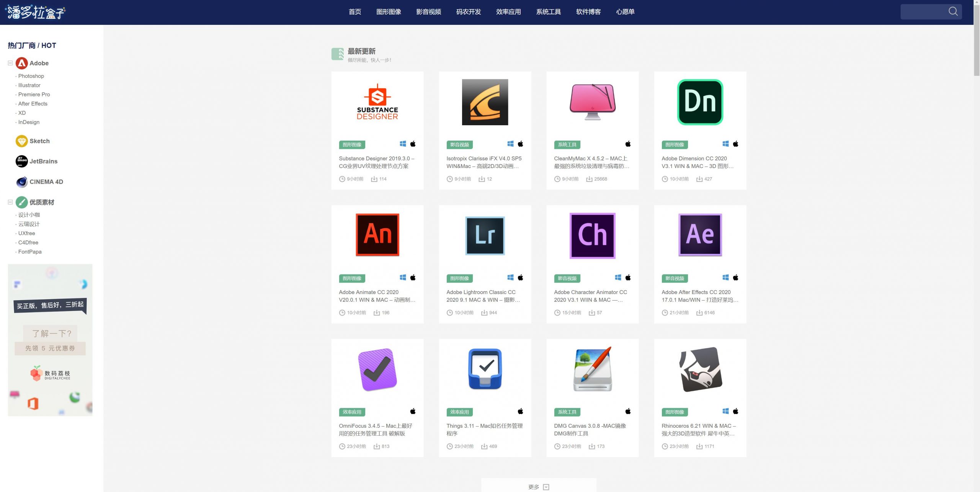Screen dimensions: 980x492
Task: Click Windows icon on Rhinoceros card
Action: coord(725,411)
